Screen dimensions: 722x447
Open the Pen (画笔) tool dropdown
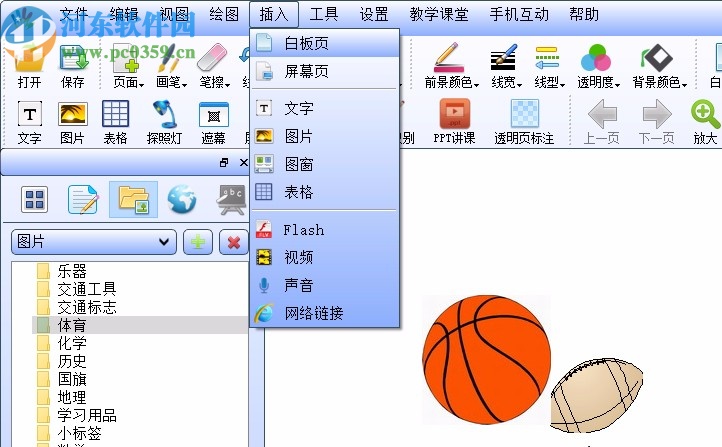(171, 65)
